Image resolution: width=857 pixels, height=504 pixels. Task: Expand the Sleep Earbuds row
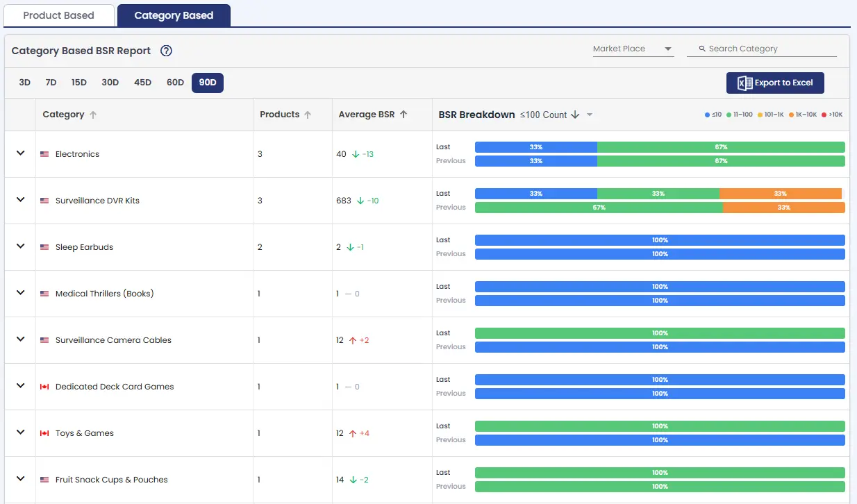(21, 246)
